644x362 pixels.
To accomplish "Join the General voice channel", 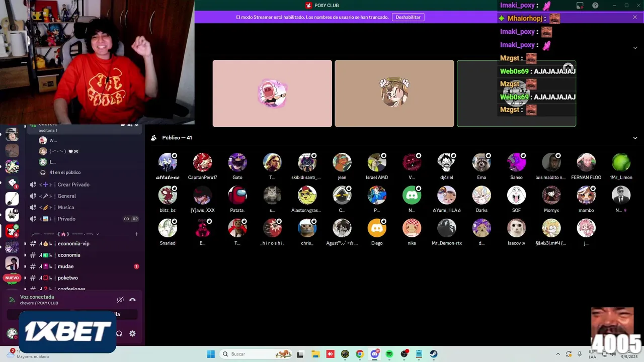I will pyautogui.click(x=84, y=196).
